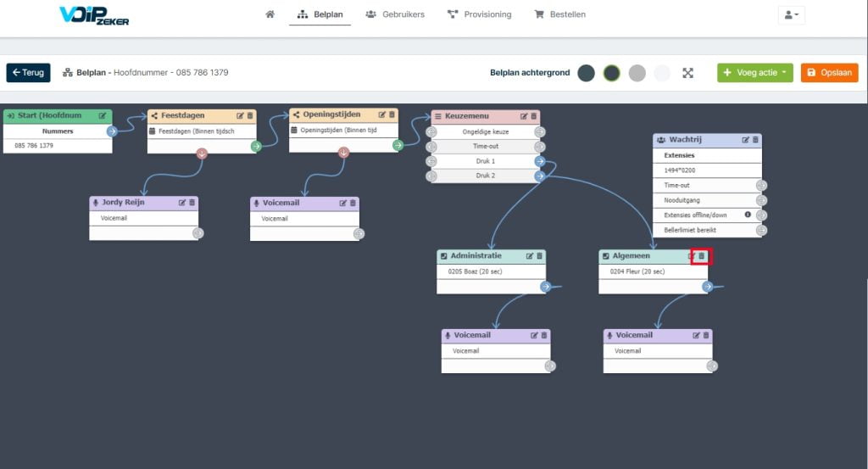Save the belplan with Opslaan
This screenshot has width=868, height=469.
click(x=829, y=73)
